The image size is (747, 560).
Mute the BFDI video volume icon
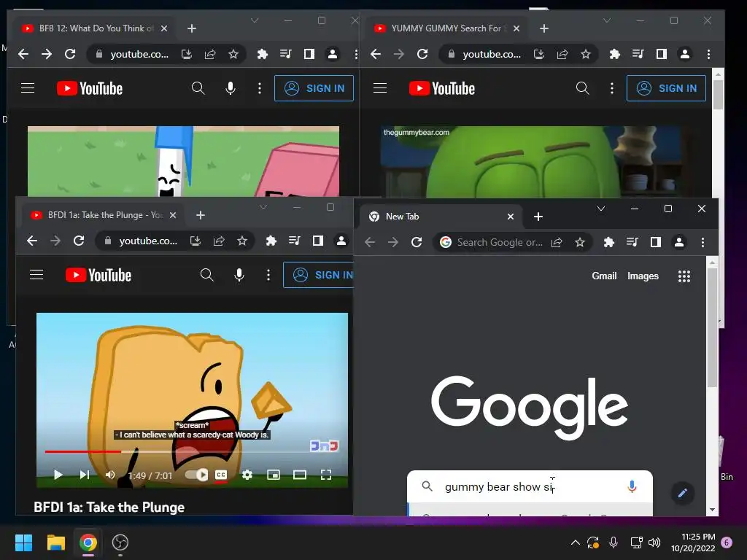110,475
